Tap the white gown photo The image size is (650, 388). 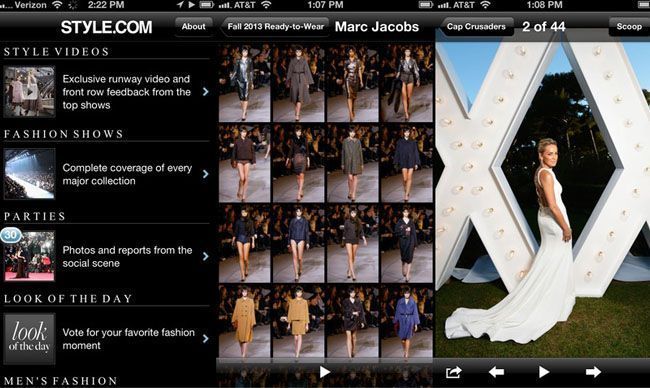click(x=543, y=199)
